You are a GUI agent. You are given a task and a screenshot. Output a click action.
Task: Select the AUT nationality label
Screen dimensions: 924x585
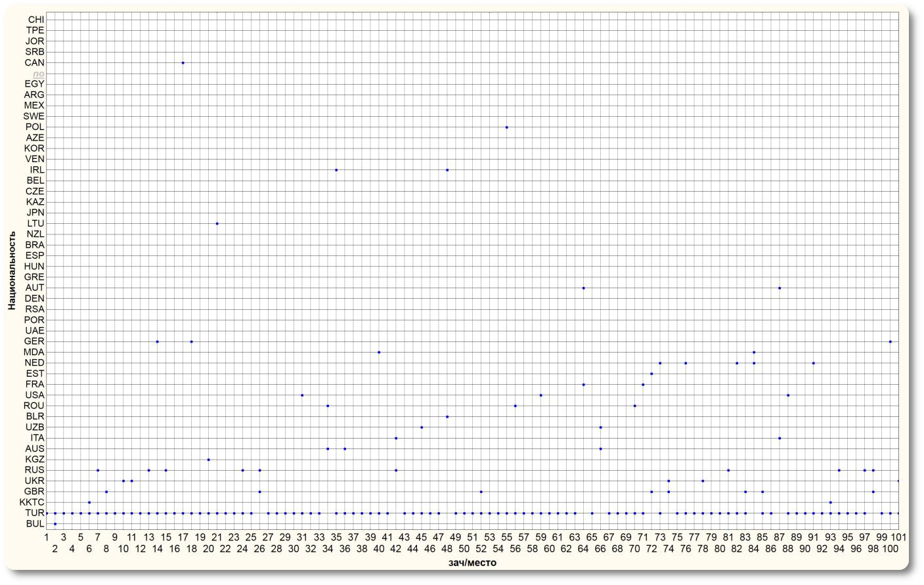tap(35, 288)
